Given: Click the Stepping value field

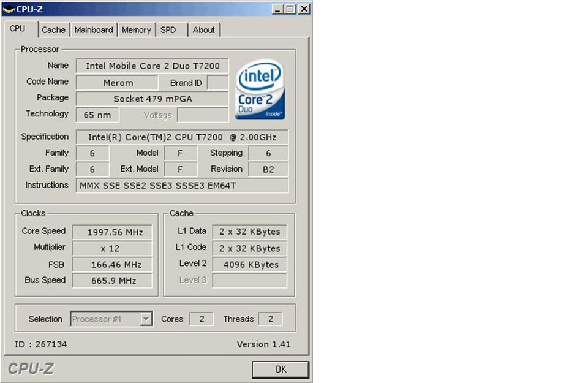Looking at the screenshot, I should 268,153.
